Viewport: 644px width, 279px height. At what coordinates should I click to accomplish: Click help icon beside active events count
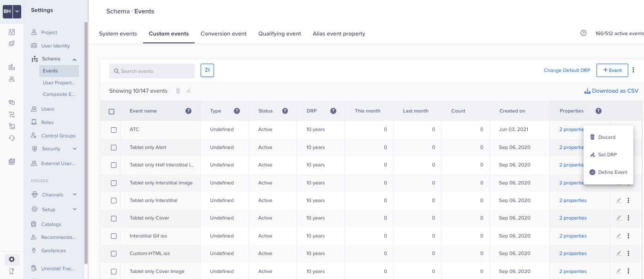(584, 33)
